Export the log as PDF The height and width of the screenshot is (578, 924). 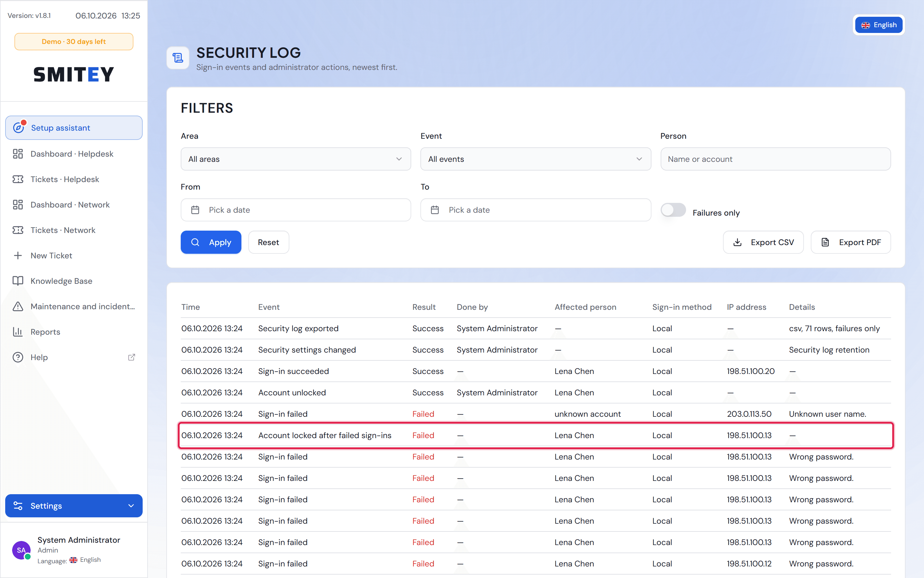(851, 242)
